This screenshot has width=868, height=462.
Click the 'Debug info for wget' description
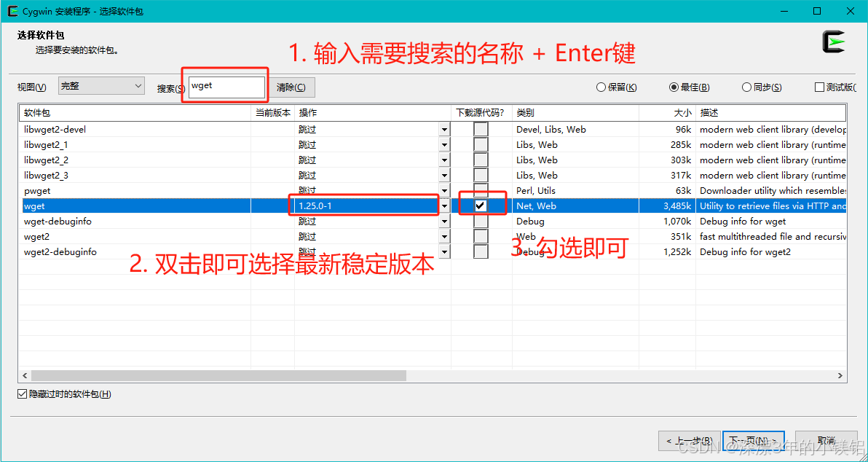tap(743, 221)
